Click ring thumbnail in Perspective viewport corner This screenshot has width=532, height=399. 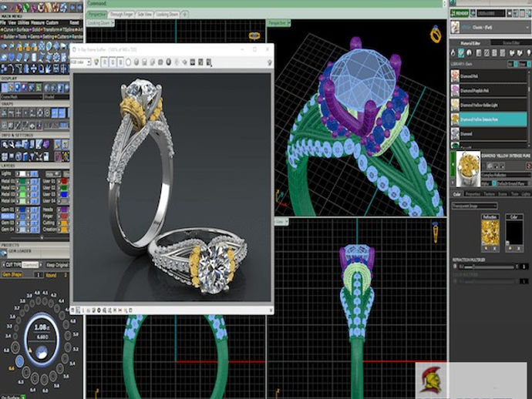[436, 34]
